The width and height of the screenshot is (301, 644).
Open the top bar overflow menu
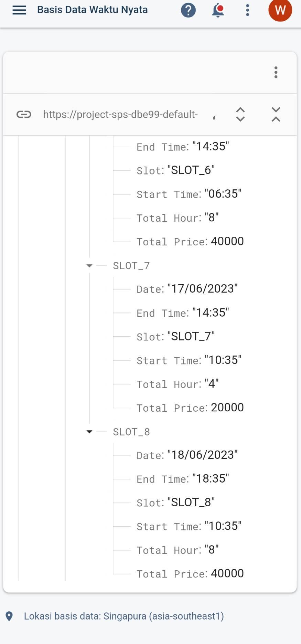tap(247, 10)
